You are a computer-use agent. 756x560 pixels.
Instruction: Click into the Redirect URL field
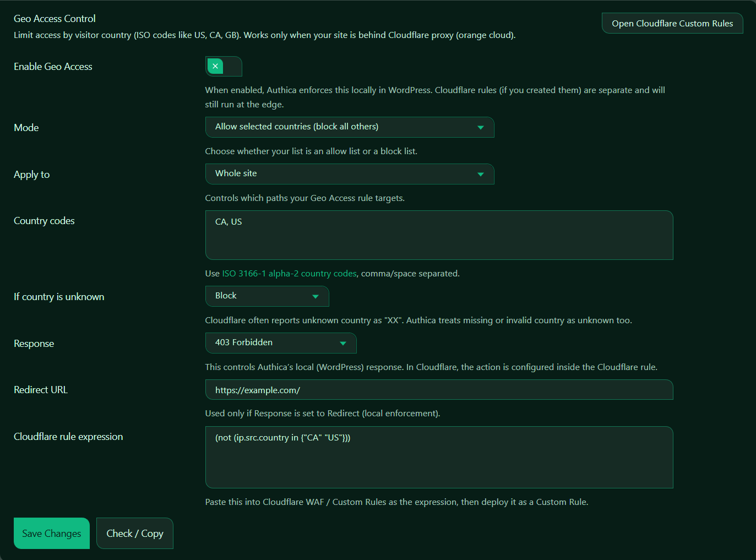click(x=439, y=390)
